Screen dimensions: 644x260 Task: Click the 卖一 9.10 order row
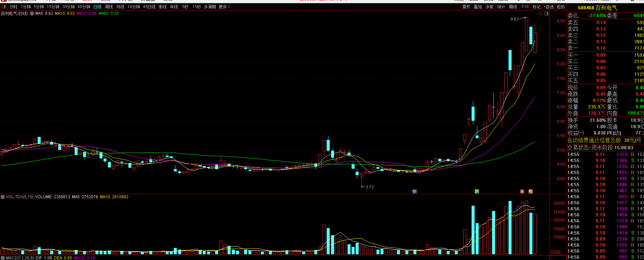[605, 48]
